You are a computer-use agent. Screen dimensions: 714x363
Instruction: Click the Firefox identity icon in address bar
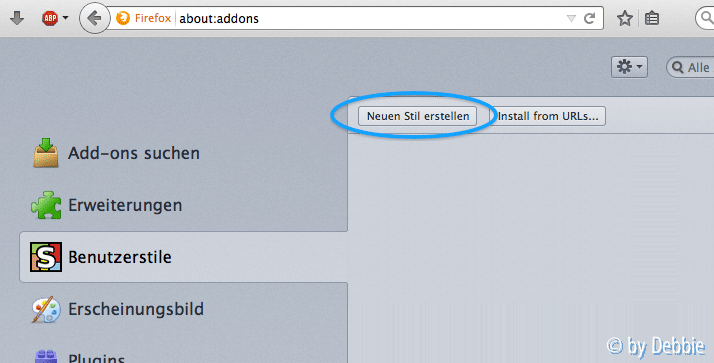coord(122,18)
